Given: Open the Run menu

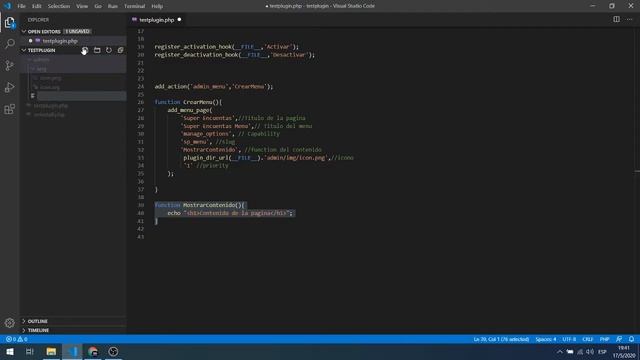Looking at the screenshot, I should [x=113, y=6].
